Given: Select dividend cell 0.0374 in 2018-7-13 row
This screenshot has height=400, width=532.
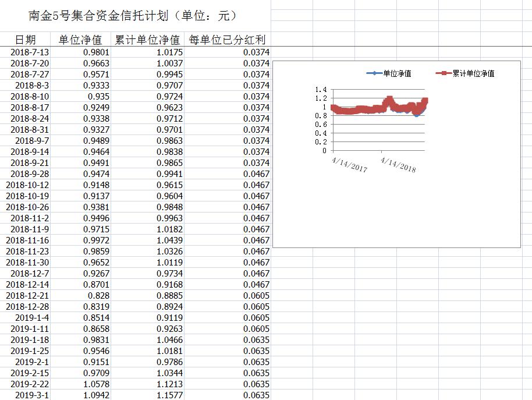Looking at the screenshot, I should [x=228, y=52].
